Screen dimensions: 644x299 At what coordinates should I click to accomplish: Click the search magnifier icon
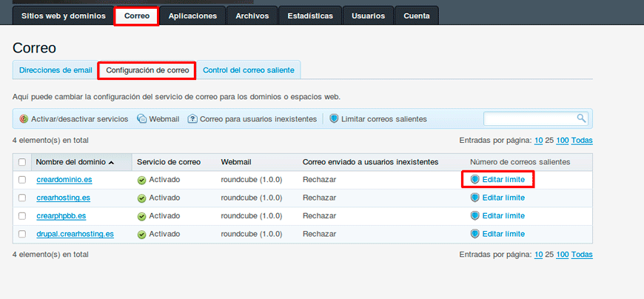point(582,118)
